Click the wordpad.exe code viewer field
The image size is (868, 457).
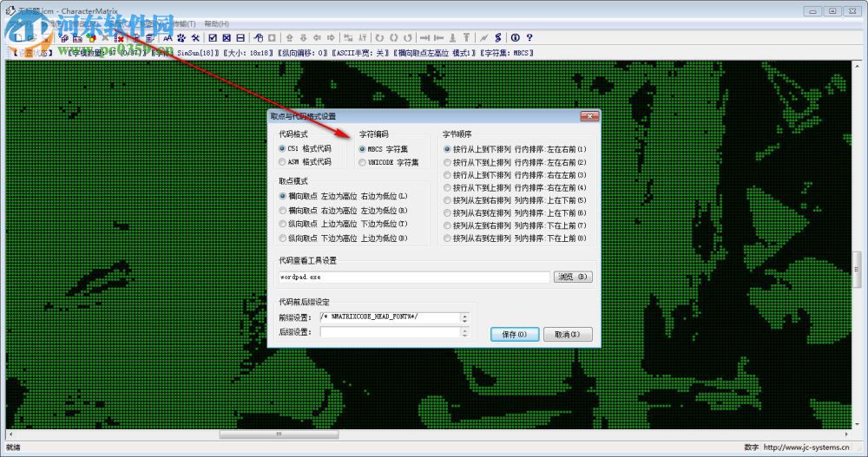(x=414, y=277)
